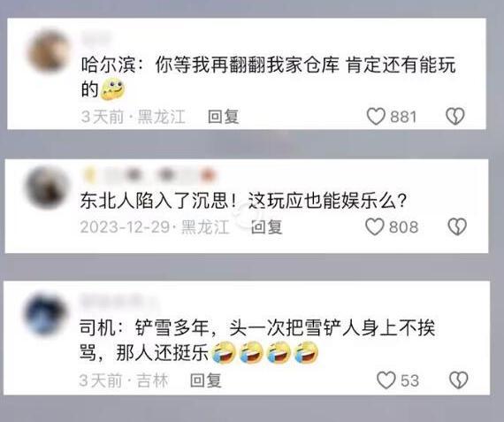Dislike the comment with 53 likes

click(458, 380)
